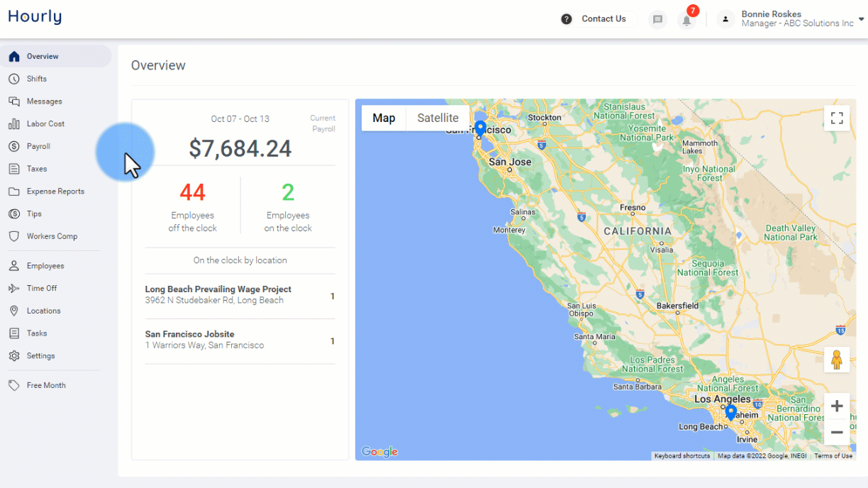This screenshot has height=488, width=868.
Task: Click the 44 employees off the clock count
Action: point(192,192)
